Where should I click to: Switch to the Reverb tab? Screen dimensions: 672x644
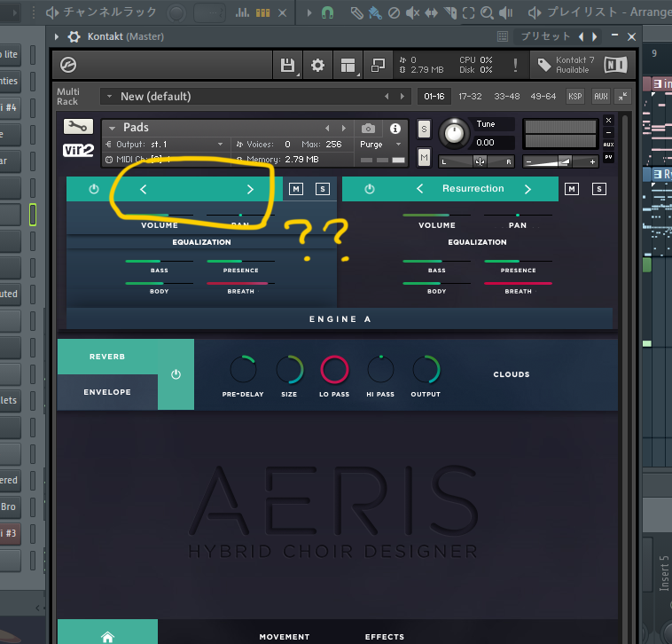[107, 357]
